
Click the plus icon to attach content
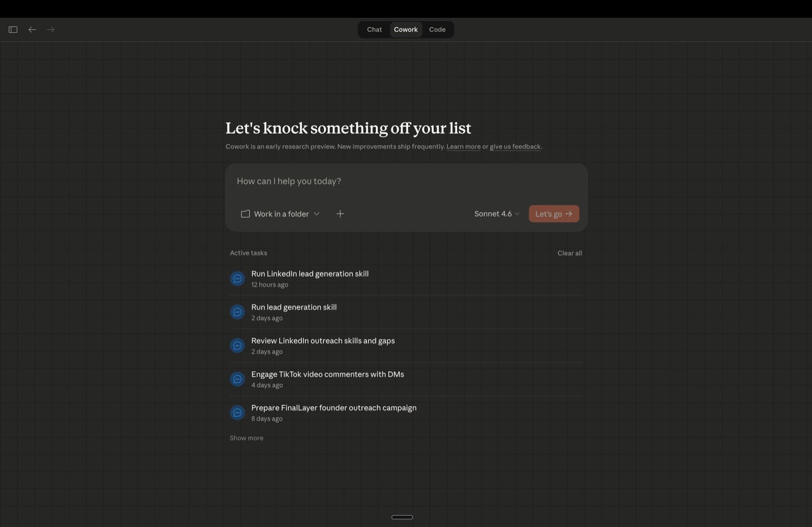340,214
